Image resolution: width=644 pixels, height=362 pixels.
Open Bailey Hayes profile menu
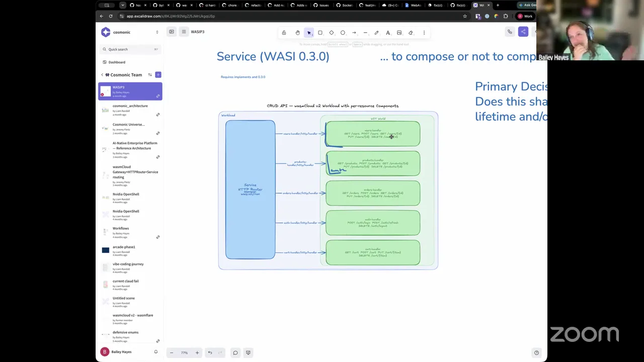click(x=117, y=352)
